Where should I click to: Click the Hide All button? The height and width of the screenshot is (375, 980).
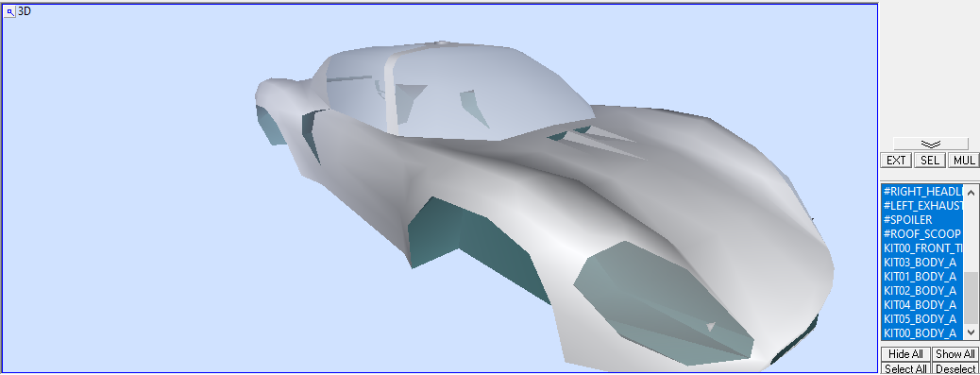pyautogui.click(x=905, y=354)
